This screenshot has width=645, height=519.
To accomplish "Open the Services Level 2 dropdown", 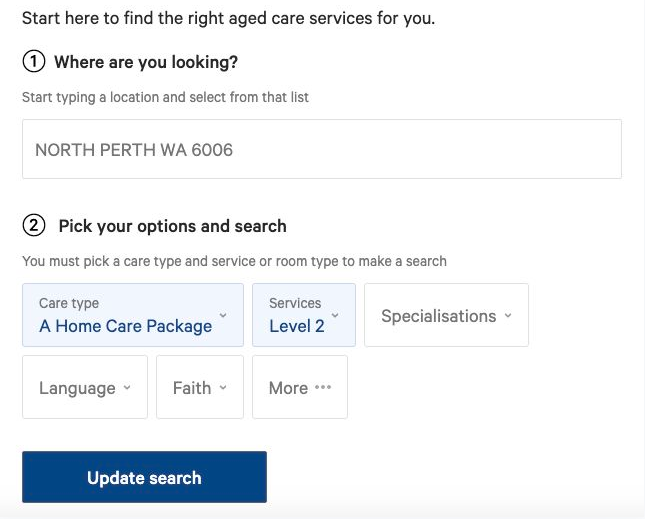I will pyautogui.click(x=304, y=315).
